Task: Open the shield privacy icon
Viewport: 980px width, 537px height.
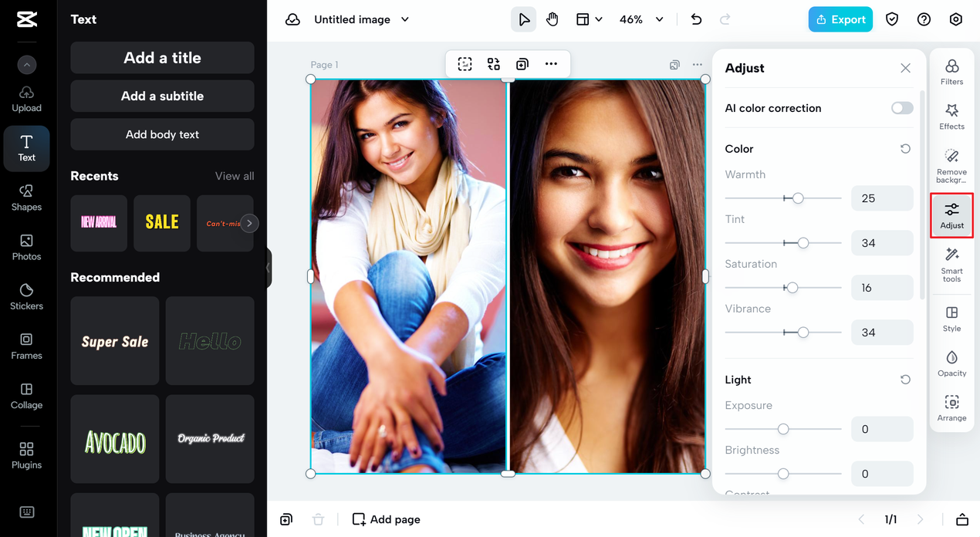Action: [892, 19]
